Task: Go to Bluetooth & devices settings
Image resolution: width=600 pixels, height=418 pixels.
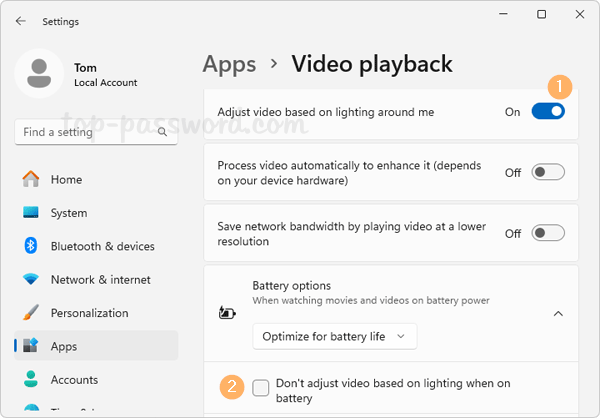Action: point(102,246)
